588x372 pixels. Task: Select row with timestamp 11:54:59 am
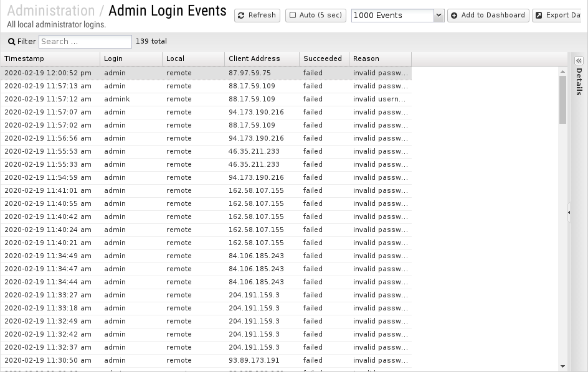click(x=206, y=177)
